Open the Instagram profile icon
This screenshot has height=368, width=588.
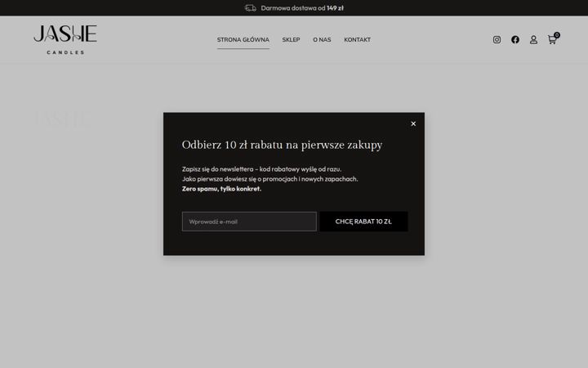497,39
